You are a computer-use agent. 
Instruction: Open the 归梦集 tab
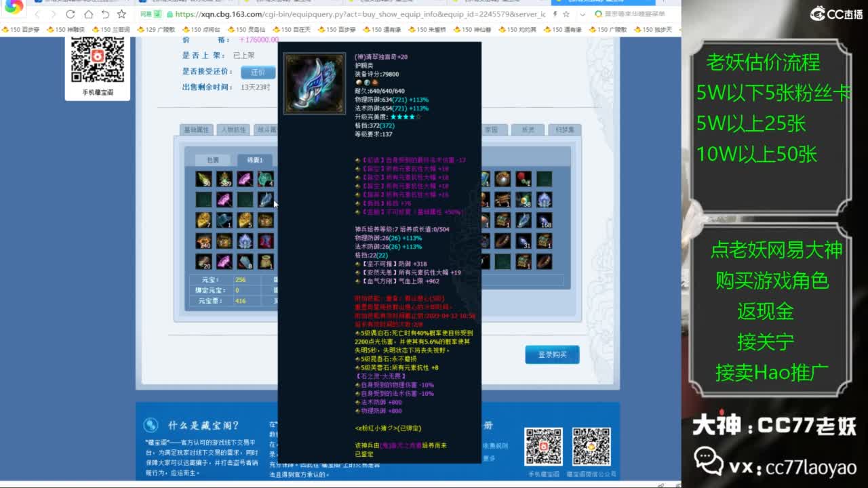pyautogui.click(x=565, y=129)
